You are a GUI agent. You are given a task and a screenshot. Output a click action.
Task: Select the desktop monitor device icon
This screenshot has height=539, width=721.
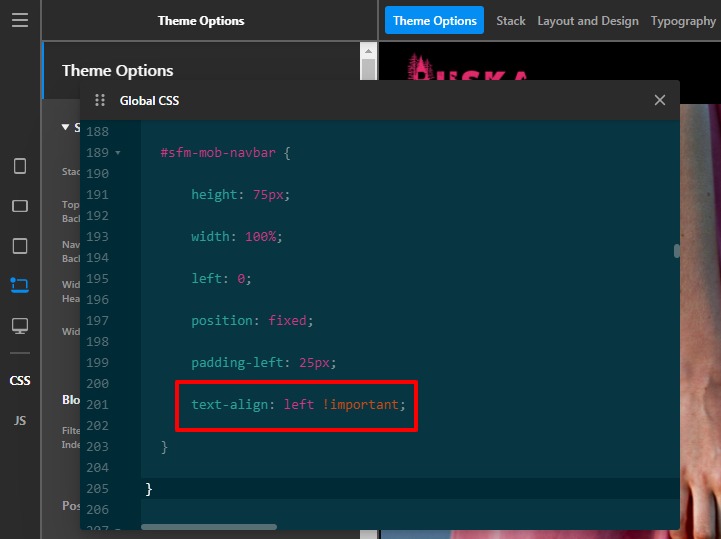(20, 326)
